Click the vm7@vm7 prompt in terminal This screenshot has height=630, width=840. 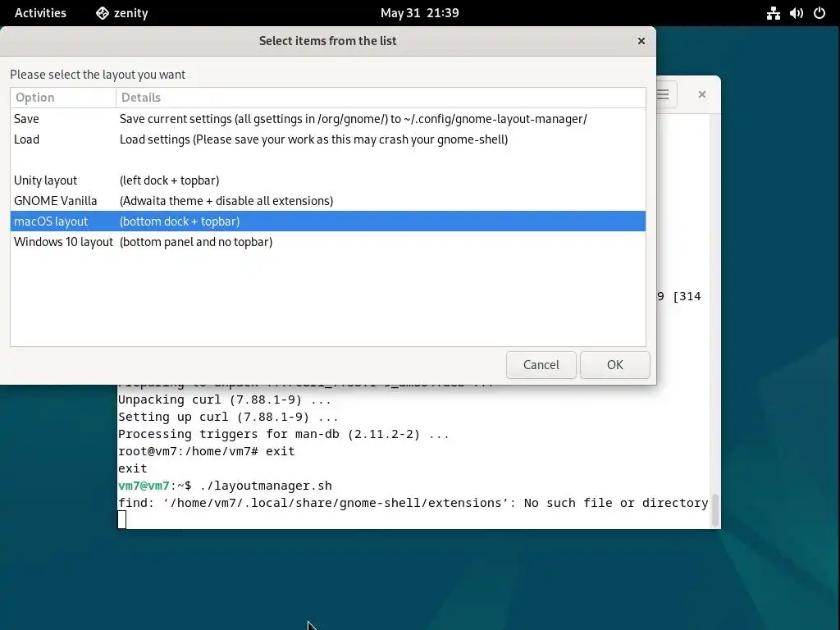click(144, 486)
